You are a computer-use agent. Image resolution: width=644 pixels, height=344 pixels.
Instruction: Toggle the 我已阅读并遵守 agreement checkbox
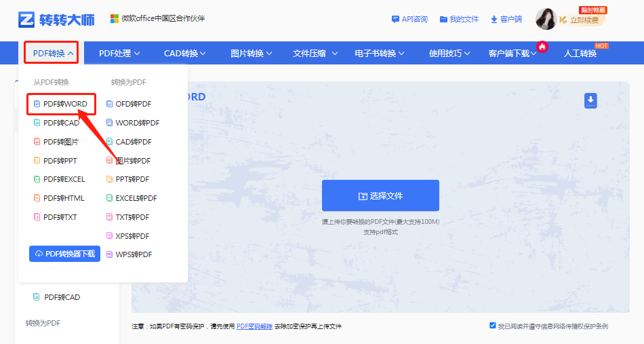pos(493,326)
